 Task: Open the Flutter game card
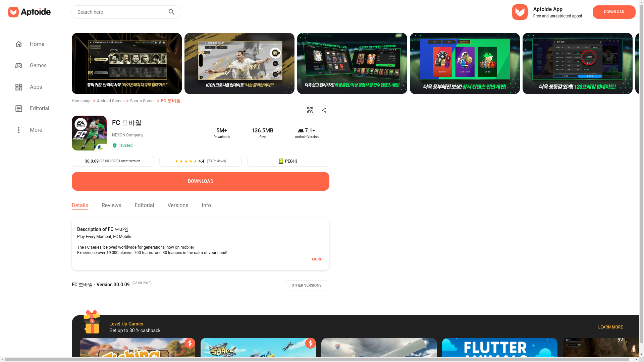pos(500,348)
